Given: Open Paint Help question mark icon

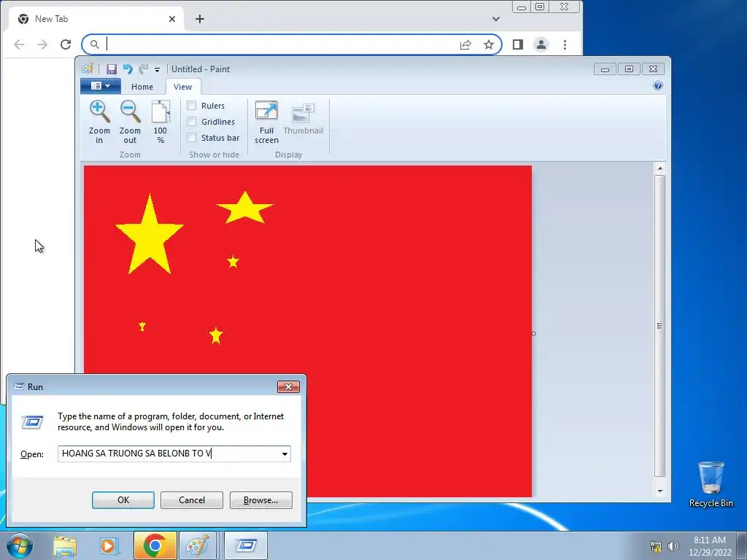Looking at the screenshot, I should [658, 86].
